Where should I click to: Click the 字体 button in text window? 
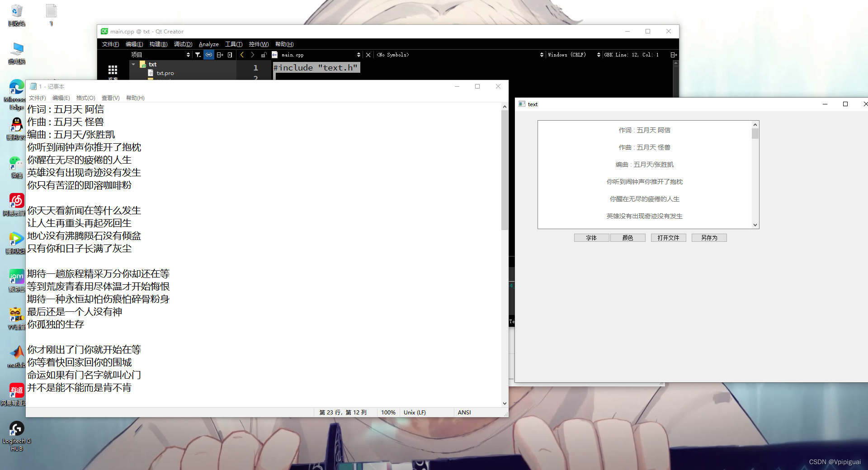591,238
